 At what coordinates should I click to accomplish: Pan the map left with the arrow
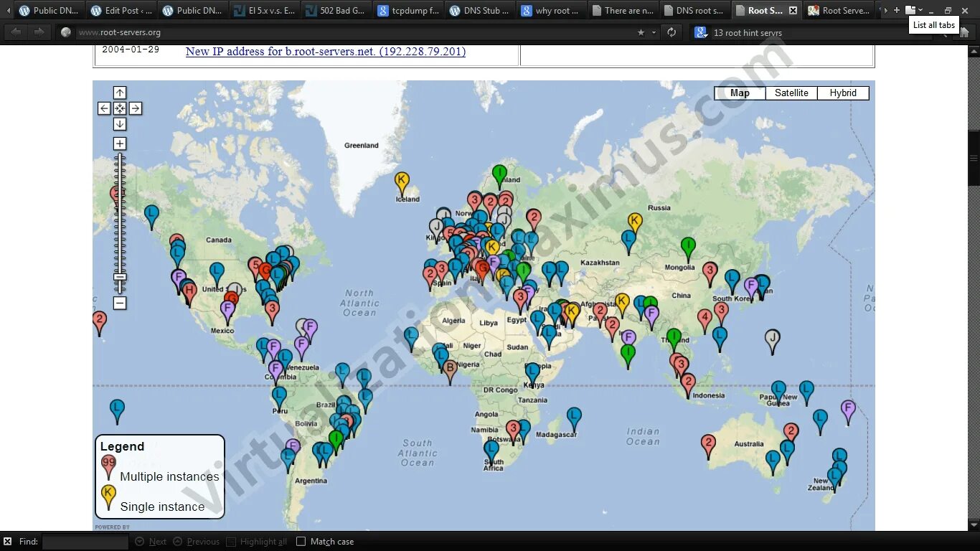(x=104, y=108)
